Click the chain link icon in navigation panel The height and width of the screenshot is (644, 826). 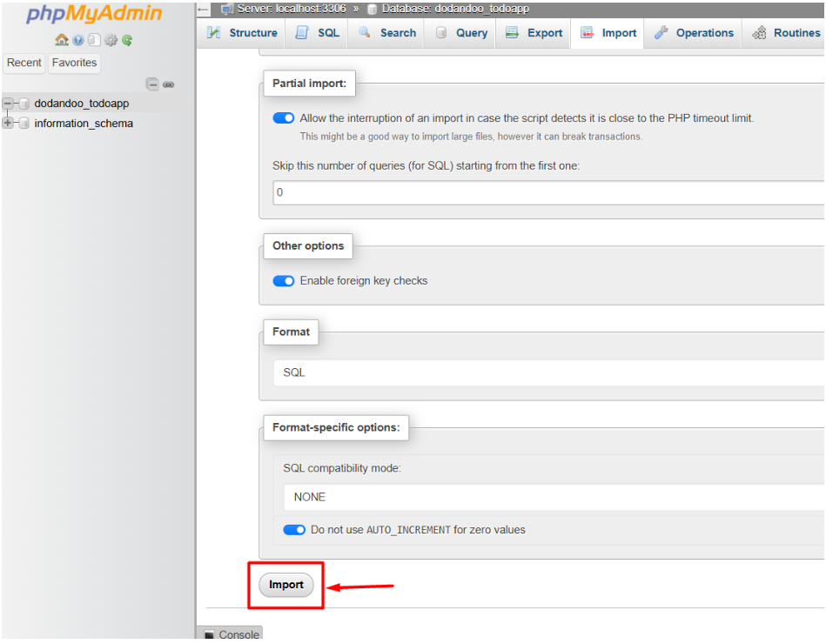(169, 84)
